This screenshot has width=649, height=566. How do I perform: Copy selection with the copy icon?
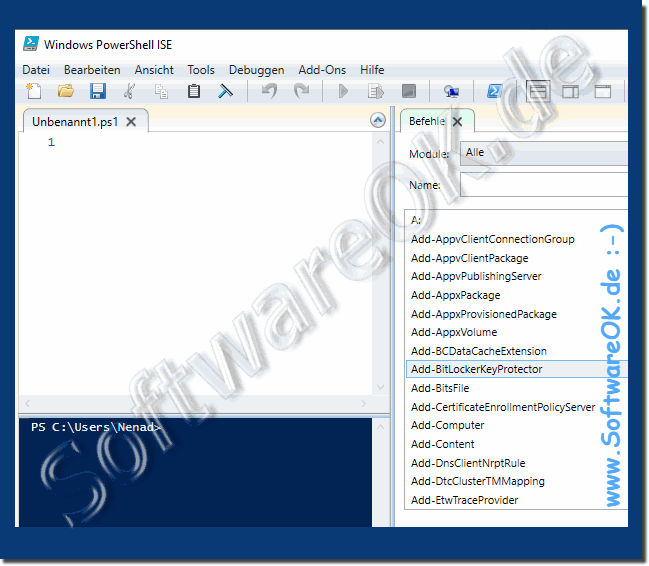(x=161, y=92)
